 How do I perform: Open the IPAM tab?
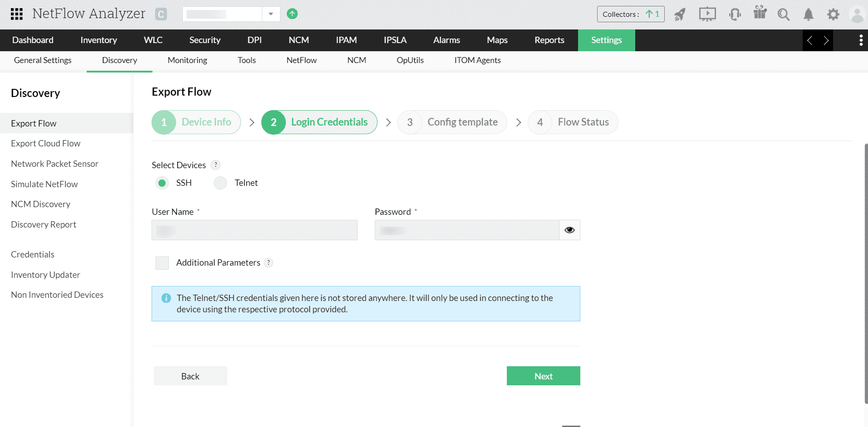tap(346, 40)
